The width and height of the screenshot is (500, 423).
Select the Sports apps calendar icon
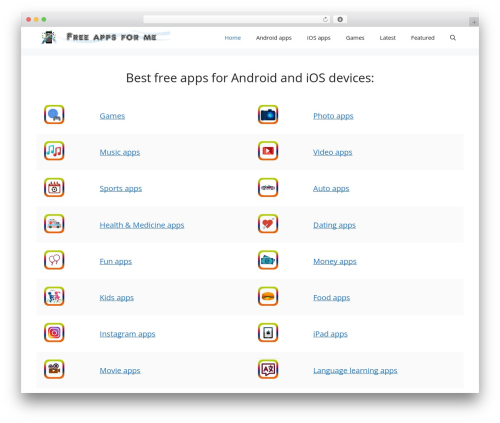[54, 187]
